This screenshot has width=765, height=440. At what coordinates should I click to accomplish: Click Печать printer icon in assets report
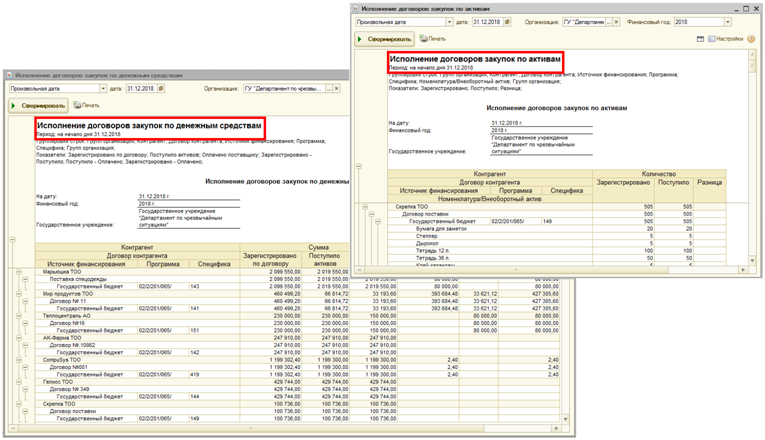click(x=431, y=38)
